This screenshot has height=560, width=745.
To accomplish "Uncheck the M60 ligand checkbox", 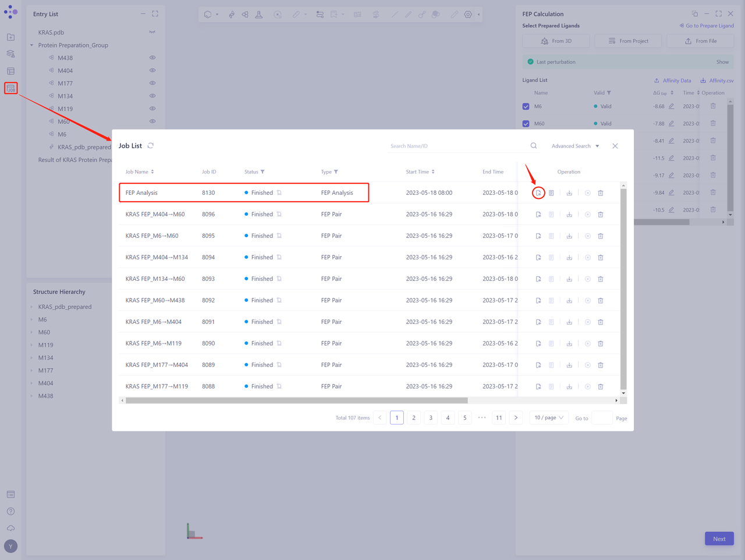I will [x=526, y=123].
